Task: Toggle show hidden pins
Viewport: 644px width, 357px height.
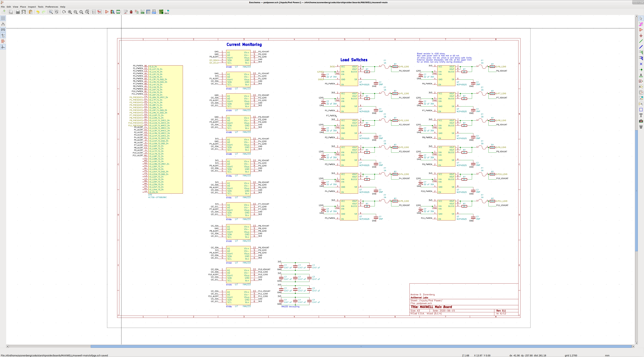Action: 3,41
